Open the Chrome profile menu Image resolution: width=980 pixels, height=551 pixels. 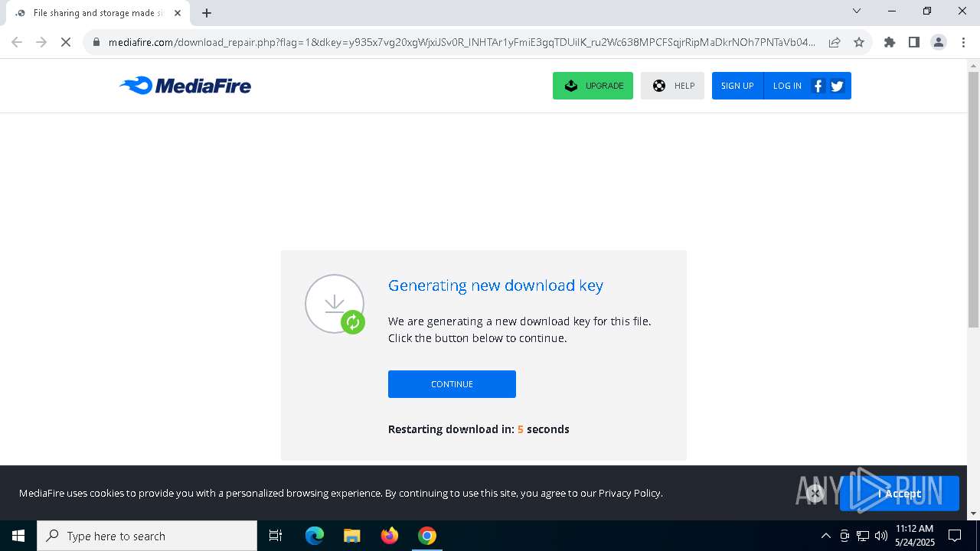tap(939, 42)
